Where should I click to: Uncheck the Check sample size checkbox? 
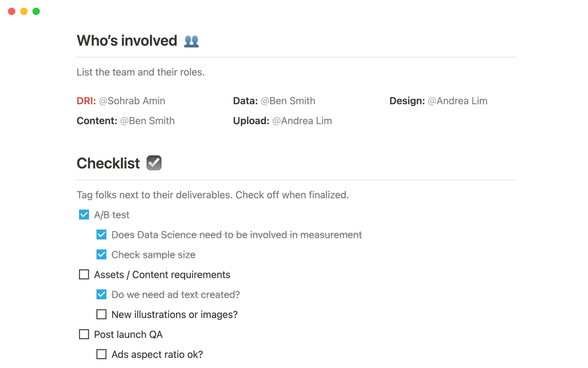click(101, 255)
